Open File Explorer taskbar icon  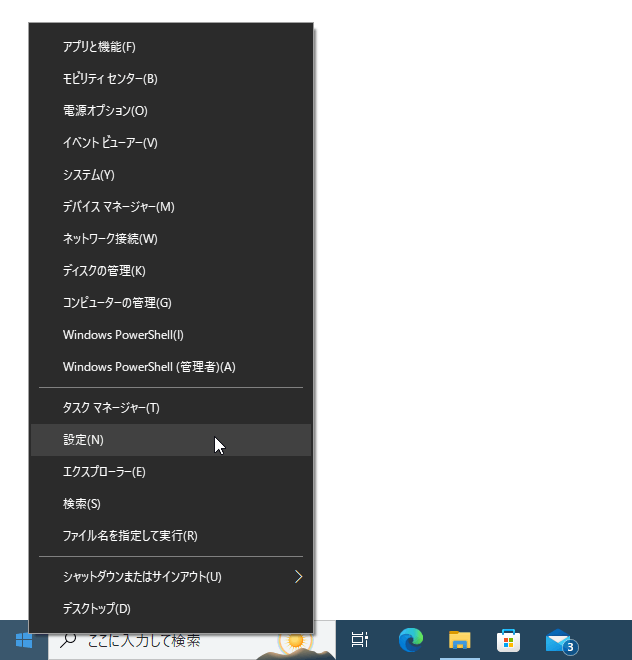point(459,640)
